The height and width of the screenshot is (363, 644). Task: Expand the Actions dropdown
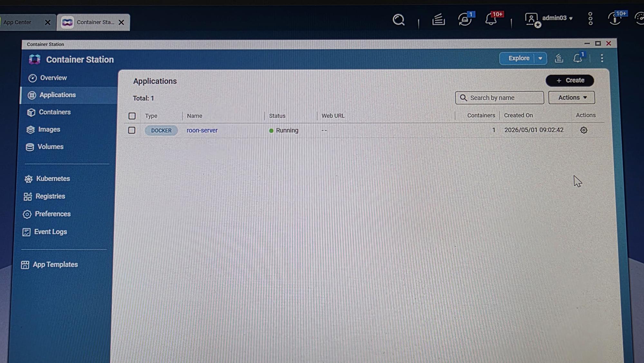coord(572,98)
